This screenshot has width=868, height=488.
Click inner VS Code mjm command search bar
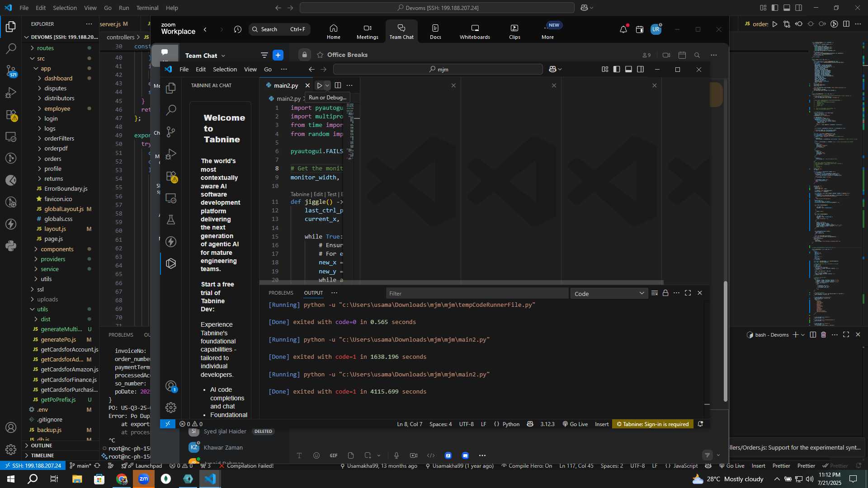pos(438,69)
